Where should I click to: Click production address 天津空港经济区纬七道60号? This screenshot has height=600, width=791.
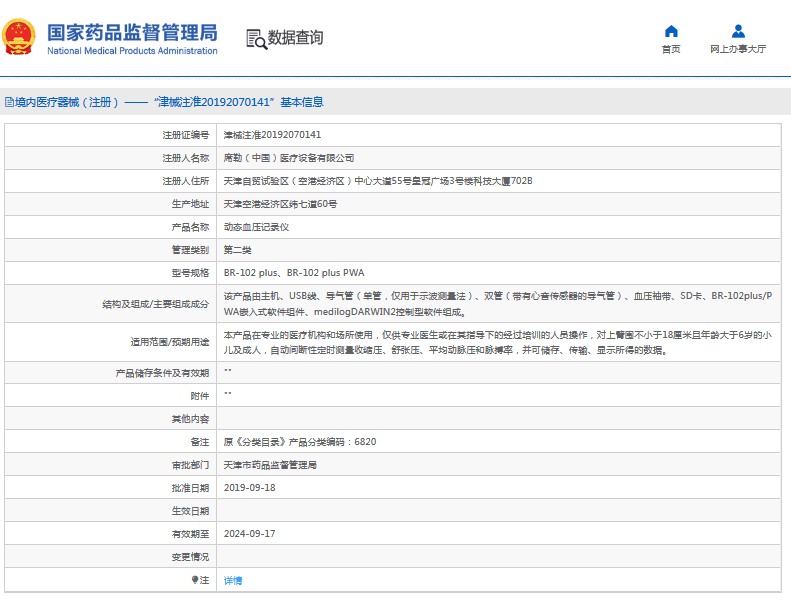tap(280, 204)
